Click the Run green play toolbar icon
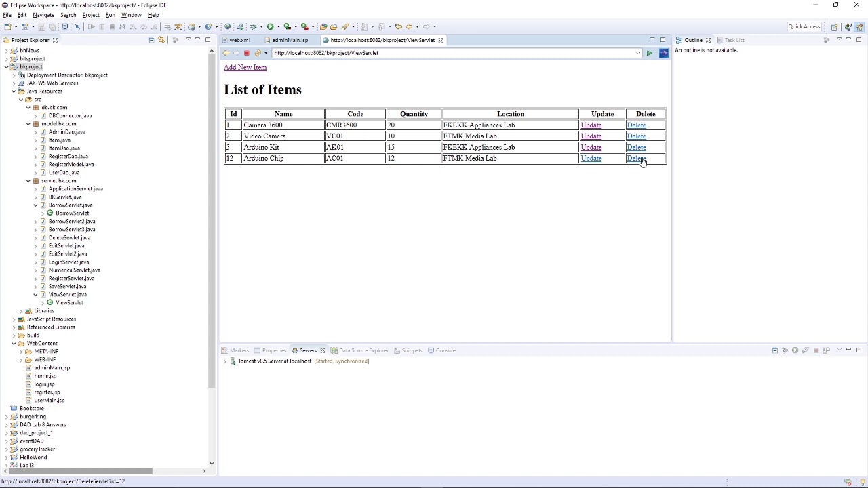 pos(270,26)
